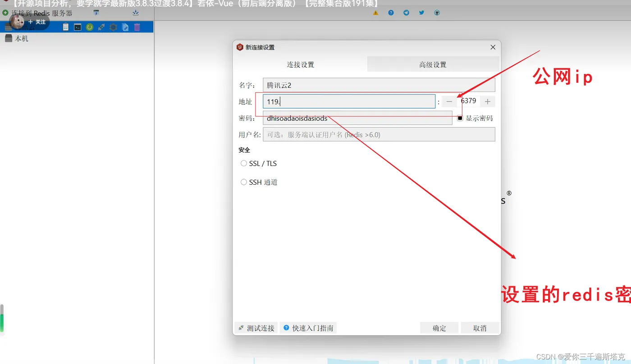Click the 地址 host input field
The image size is (631, 364).
349,102
